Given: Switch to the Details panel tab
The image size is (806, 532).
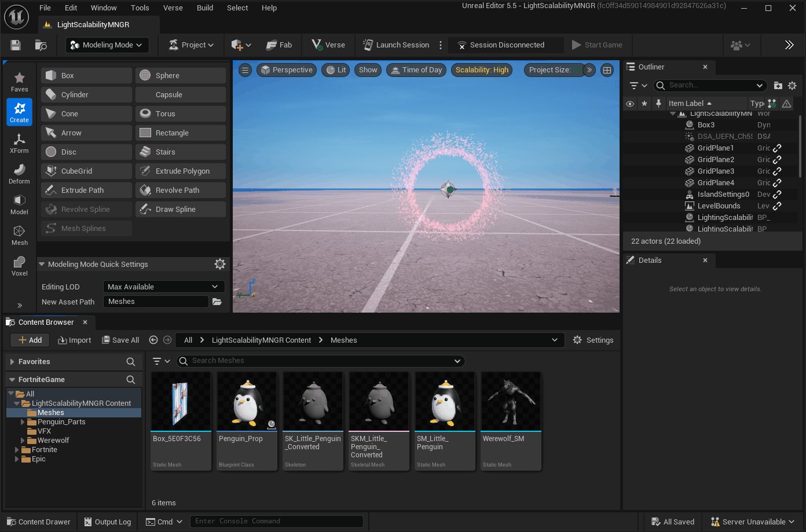Looking at the screenshot, I should 650,261.
